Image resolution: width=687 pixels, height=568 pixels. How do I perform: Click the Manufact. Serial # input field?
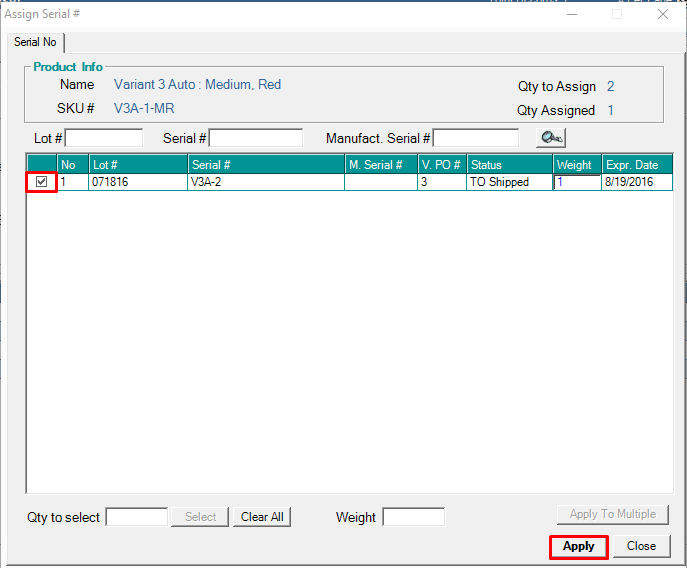click(x=476, y=138)
